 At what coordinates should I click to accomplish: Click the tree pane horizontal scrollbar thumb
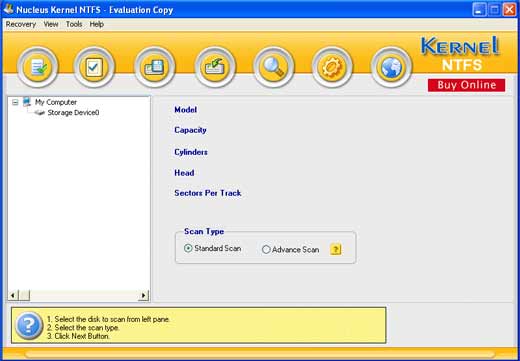pyautogui.click(x=25, y=295)
